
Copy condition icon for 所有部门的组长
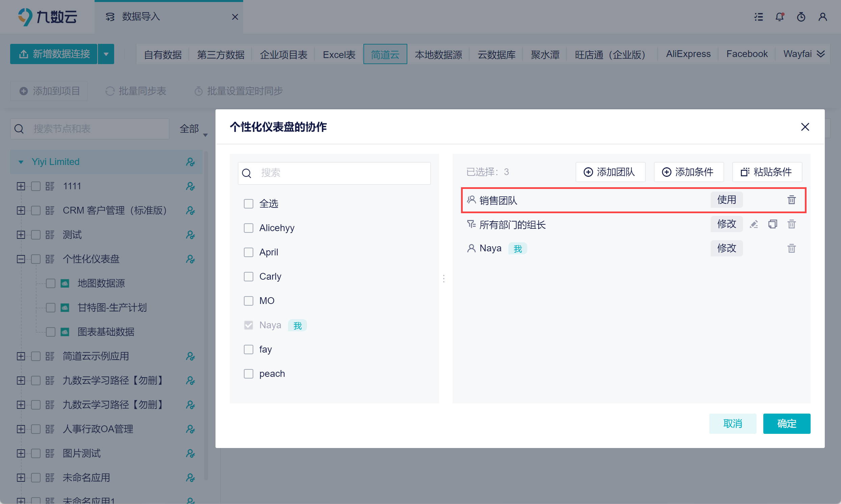pos(772,224)
